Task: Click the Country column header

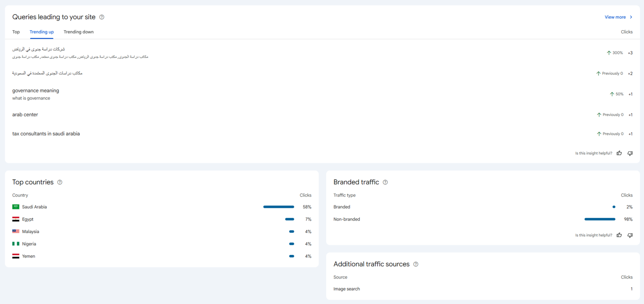Action: [x=20, y=195]
